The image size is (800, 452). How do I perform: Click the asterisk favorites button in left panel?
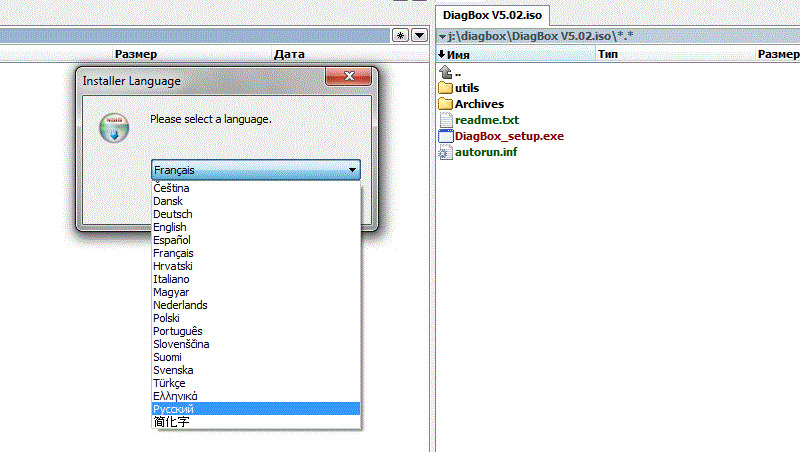pyautogui.click(x=401, y=35)
